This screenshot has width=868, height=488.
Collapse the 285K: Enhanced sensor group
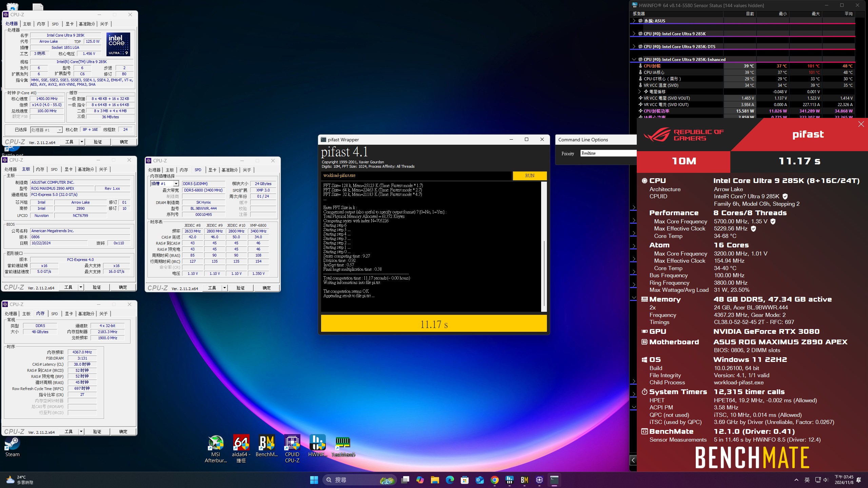634,59
